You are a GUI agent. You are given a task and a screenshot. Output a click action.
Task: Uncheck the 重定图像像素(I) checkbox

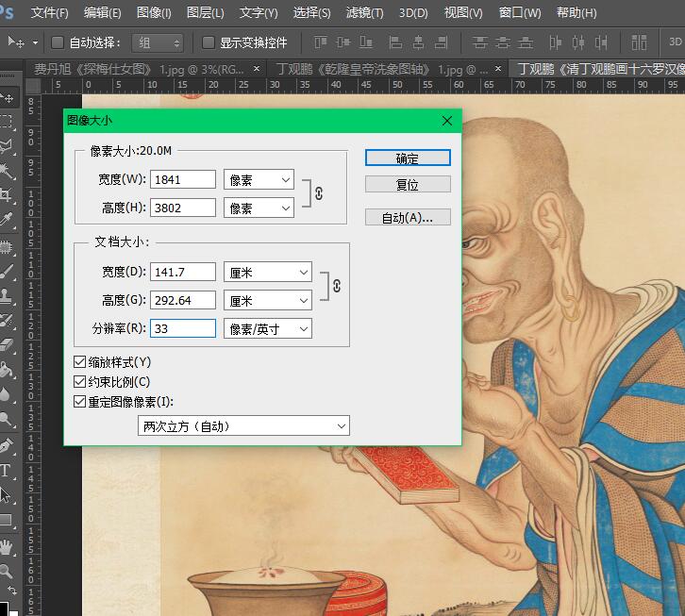point(79,402)
